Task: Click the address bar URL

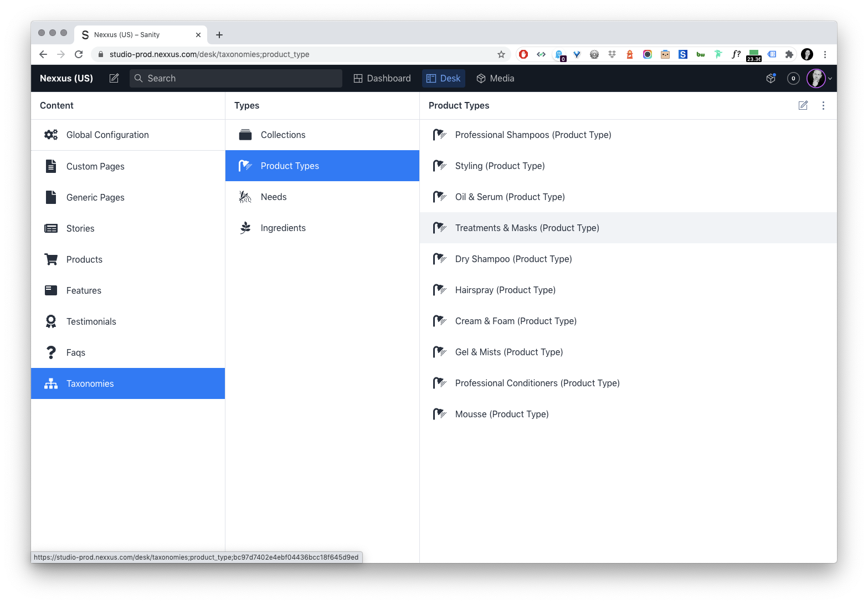Action: tap(209, 54)
